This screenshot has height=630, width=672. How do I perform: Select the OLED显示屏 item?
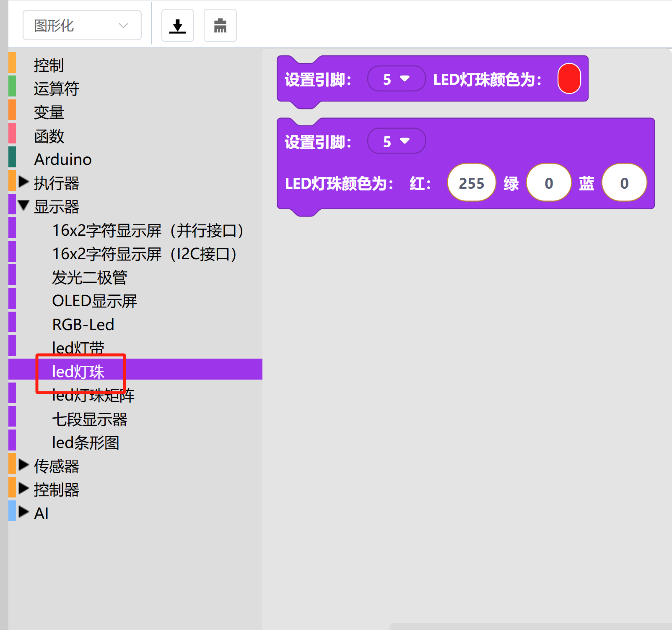(x=94, y=301)
